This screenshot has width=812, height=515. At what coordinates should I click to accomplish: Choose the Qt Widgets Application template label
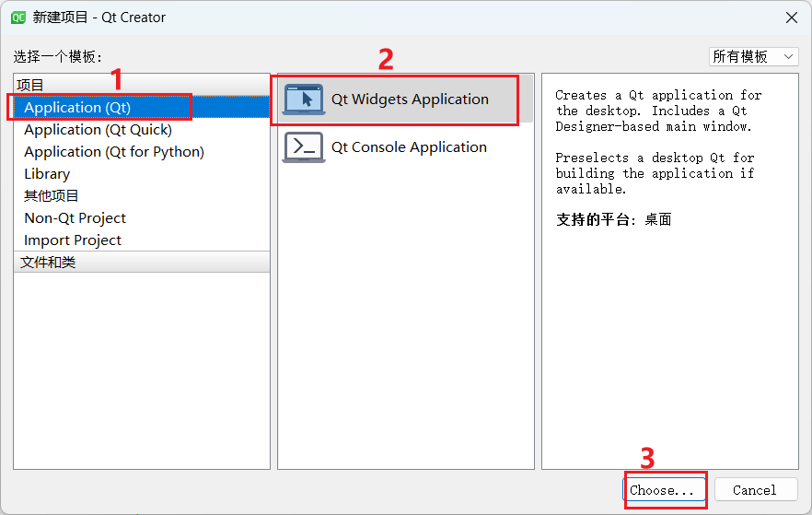coord(410,99)
